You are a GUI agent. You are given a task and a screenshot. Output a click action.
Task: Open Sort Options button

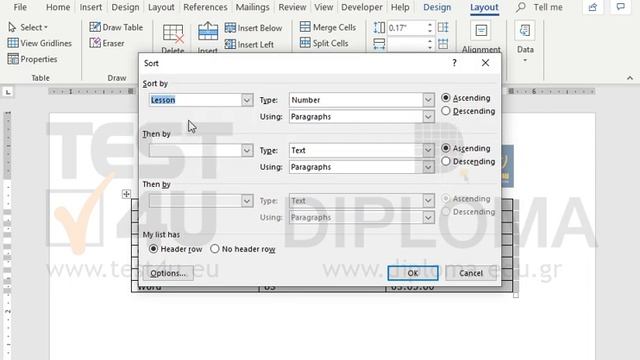click(x=168, y=273)
